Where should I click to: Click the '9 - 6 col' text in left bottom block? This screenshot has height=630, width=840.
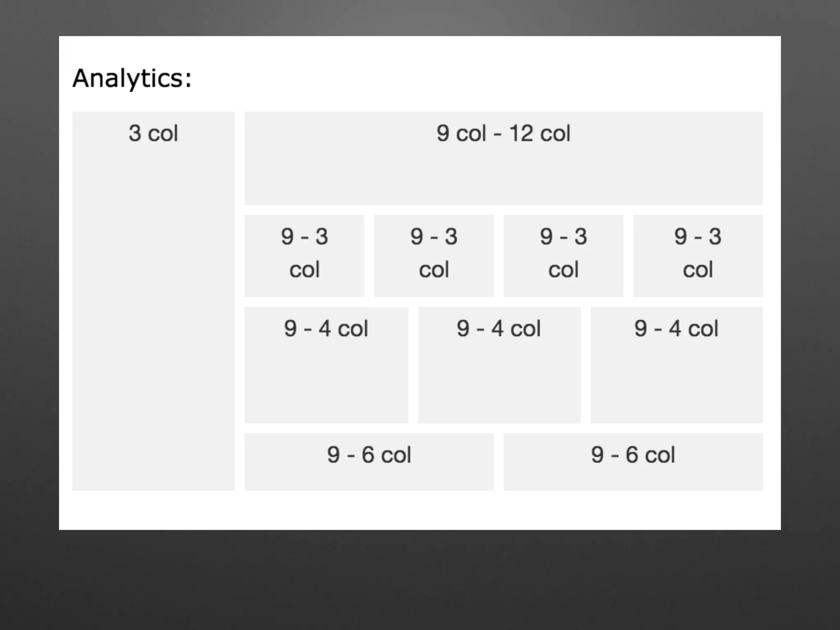[x=369, y=455]
